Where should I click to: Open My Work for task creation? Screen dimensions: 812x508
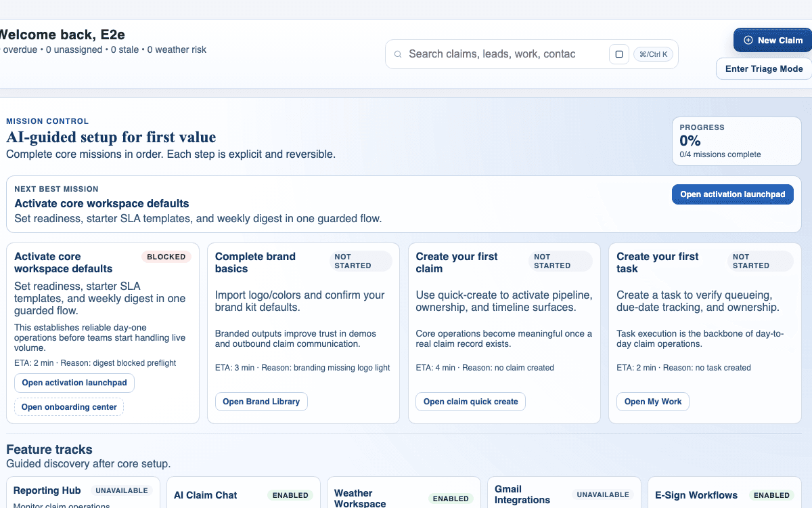tap(652, 401)
